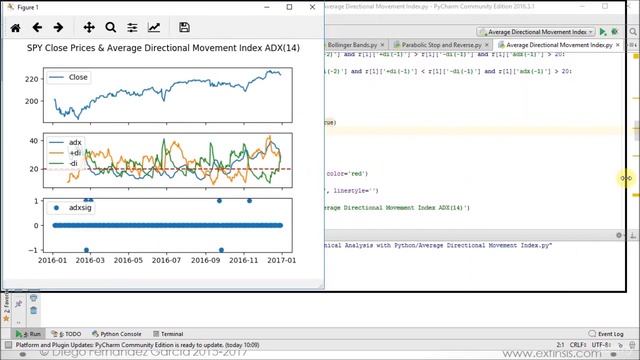Viewport: 640px width, 360px height.
Task: Close the Parabolic Stop and Reverse.py tab
Action: [487, 45]
